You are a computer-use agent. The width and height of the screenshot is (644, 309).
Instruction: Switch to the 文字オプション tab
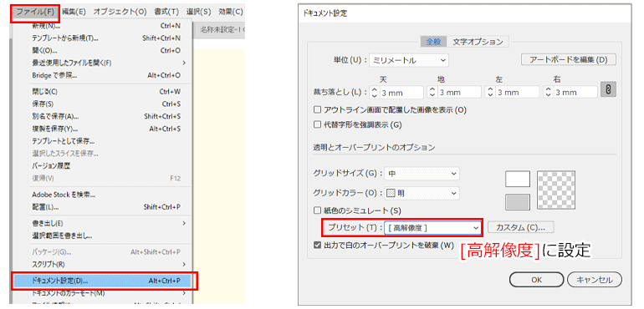[478, 42]
